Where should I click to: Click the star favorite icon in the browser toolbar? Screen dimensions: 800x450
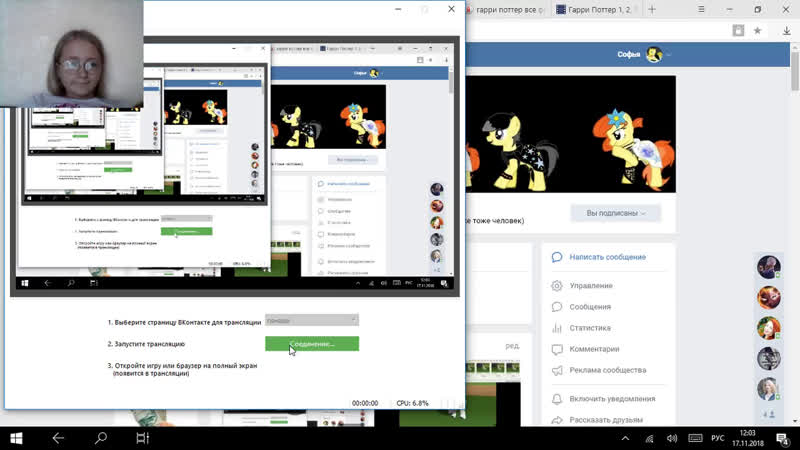point(758,31)
